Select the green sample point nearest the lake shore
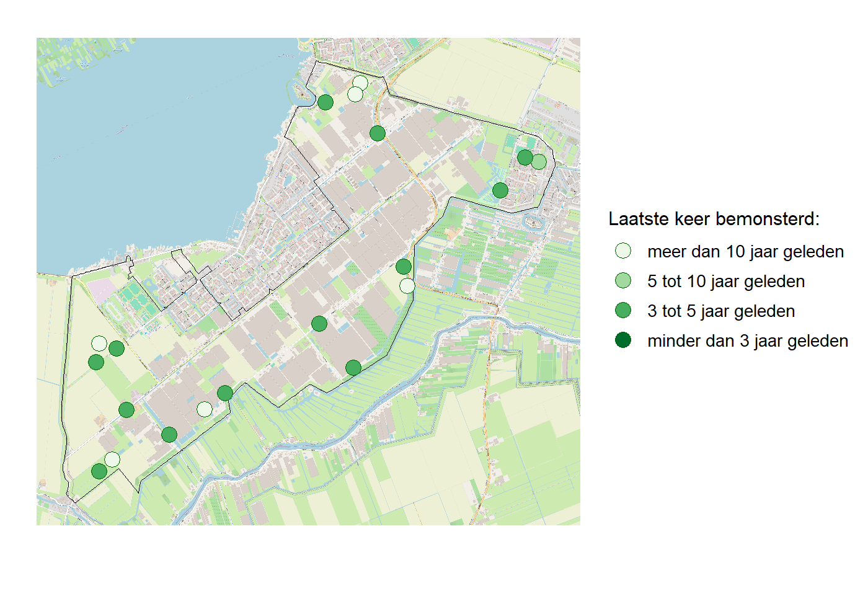Screen dimensions: 868x591 (325, 102)
